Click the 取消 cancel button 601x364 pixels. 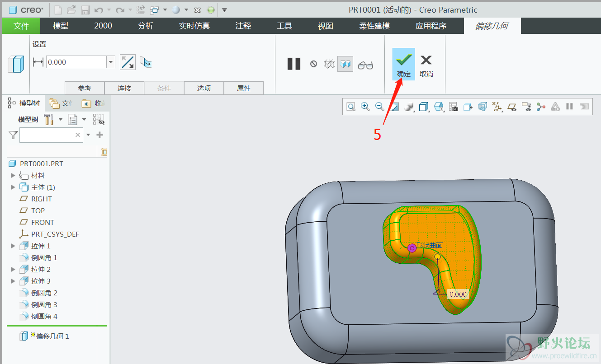click(426, 65)
